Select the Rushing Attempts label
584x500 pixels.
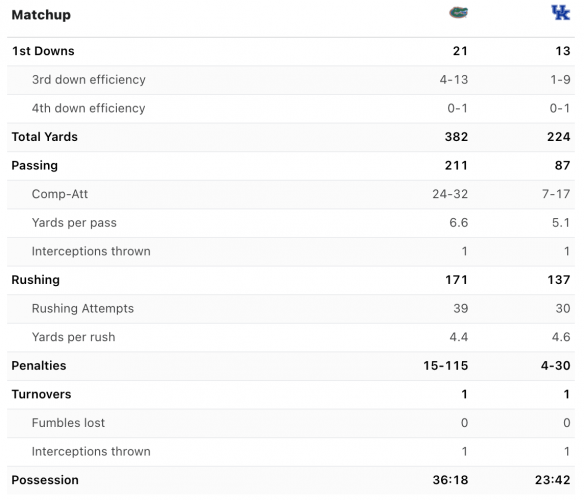83,308
